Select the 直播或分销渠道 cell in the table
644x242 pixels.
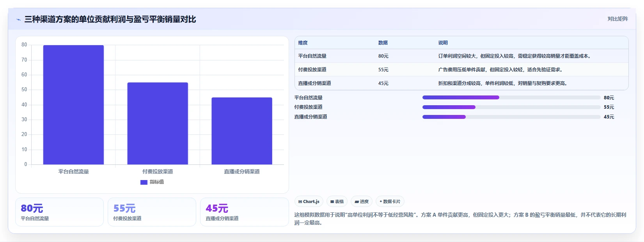(315, 83)
